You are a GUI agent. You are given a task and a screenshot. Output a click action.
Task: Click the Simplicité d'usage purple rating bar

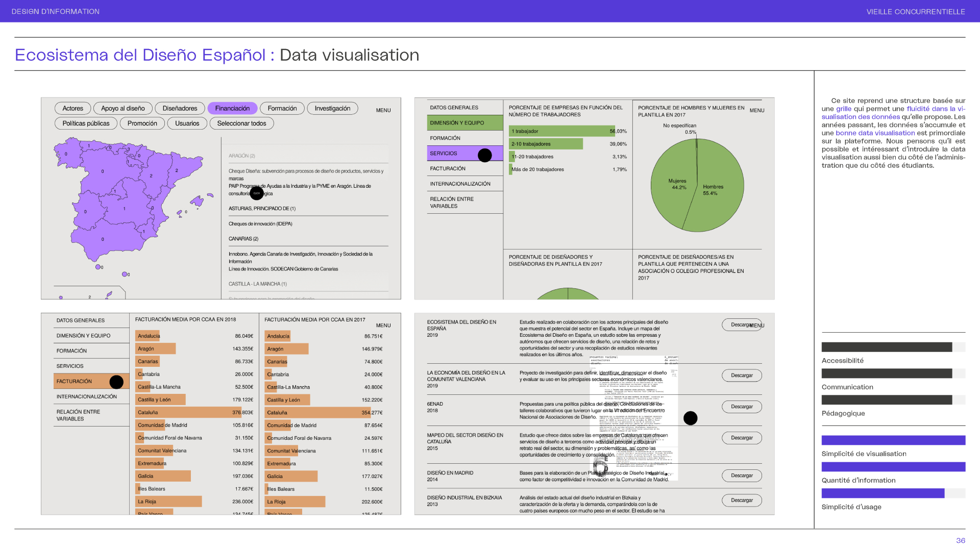point(883,493)
